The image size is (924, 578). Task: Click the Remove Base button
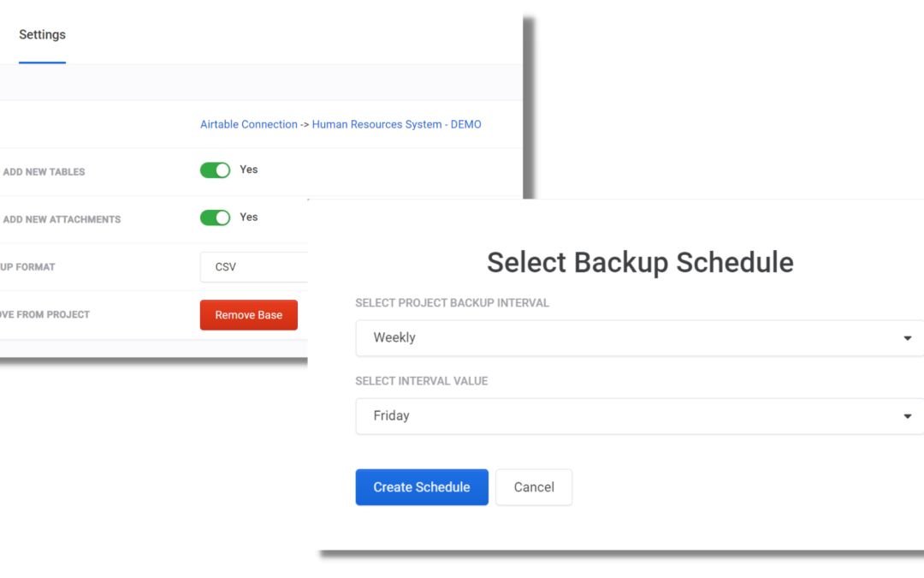[x=248, y=314]
